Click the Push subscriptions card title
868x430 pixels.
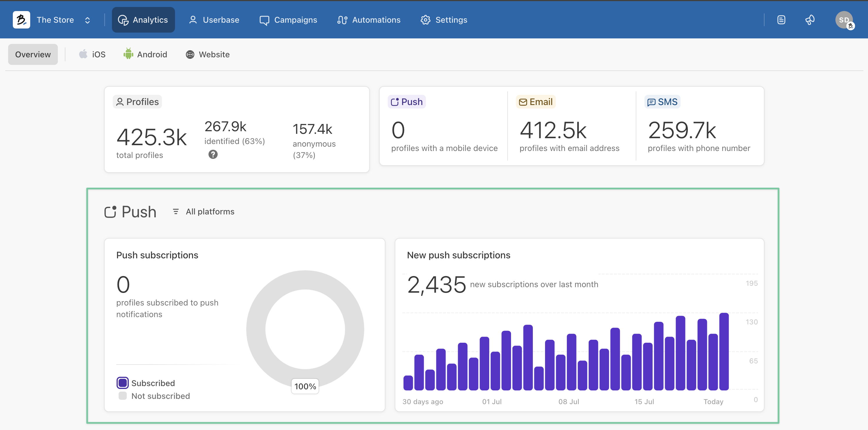157,255
